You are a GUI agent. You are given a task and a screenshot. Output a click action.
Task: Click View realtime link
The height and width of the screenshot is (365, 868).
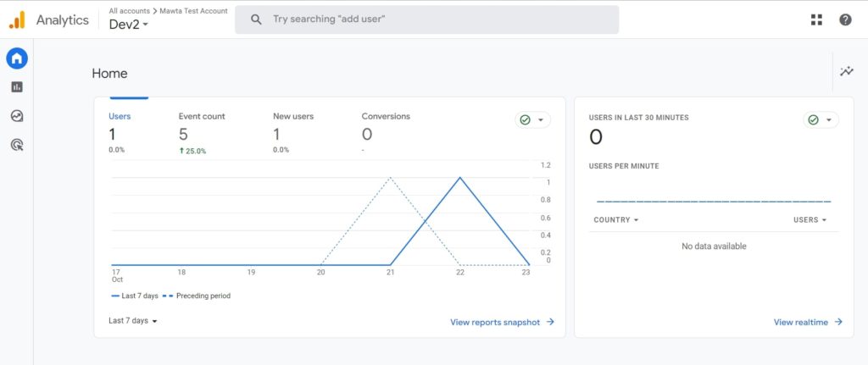[808, 322]
